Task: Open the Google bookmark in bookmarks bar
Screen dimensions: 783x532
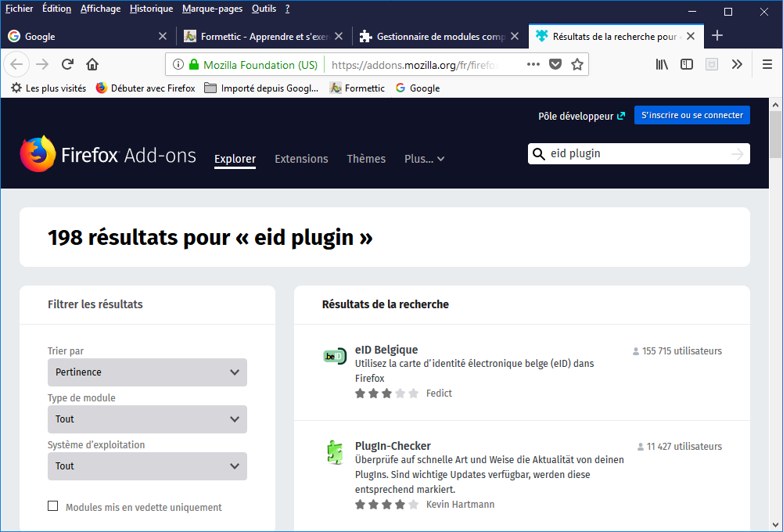Action: point(418,88)
